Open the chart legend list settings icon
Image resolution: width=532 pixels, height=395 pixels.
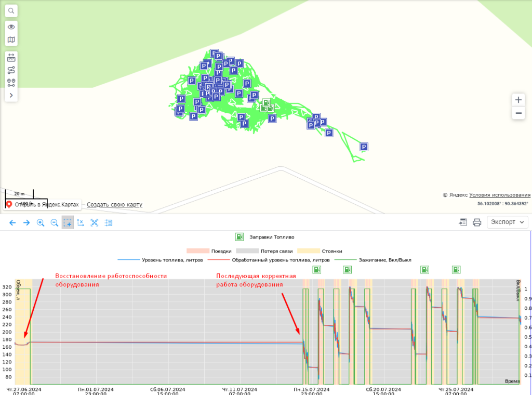click(108, 222)
